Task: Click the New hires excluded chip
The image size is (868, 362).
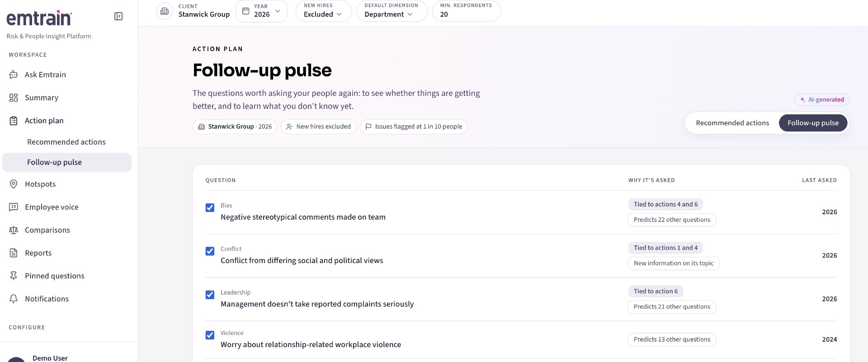Action: [x=319, y=127]
